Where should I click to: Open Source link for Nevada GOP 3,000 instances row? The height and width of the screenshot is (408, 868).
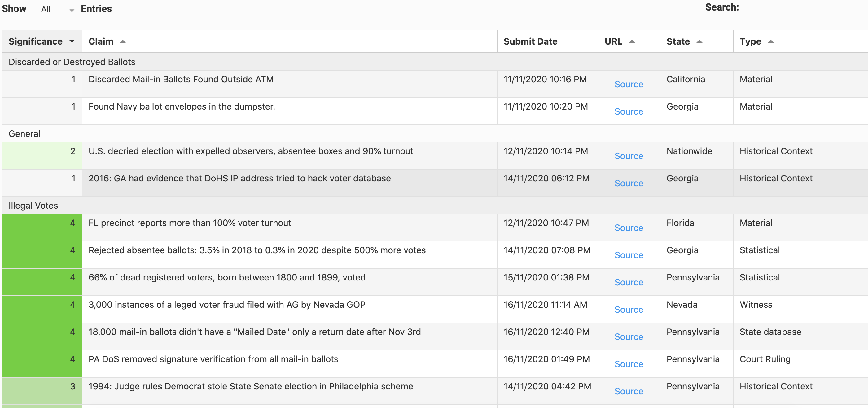629,310
